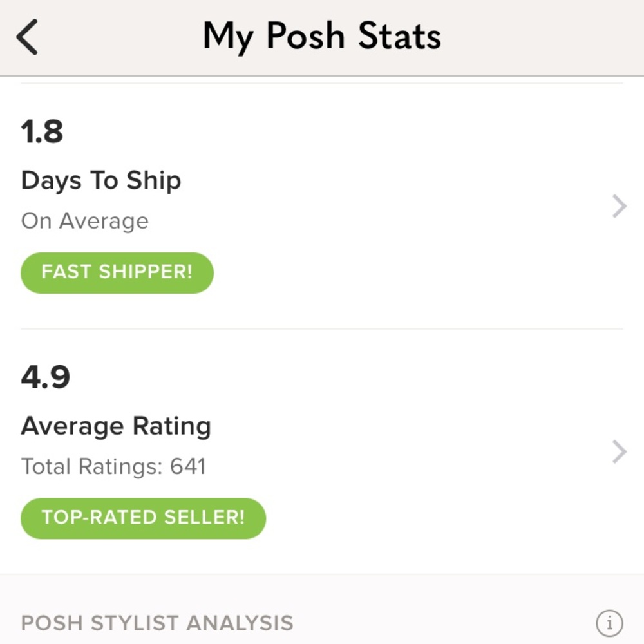Viewport: 644px width, 644px height.
Task: Select the Posh Stylist Analysis header
Action: coord(157,622)
